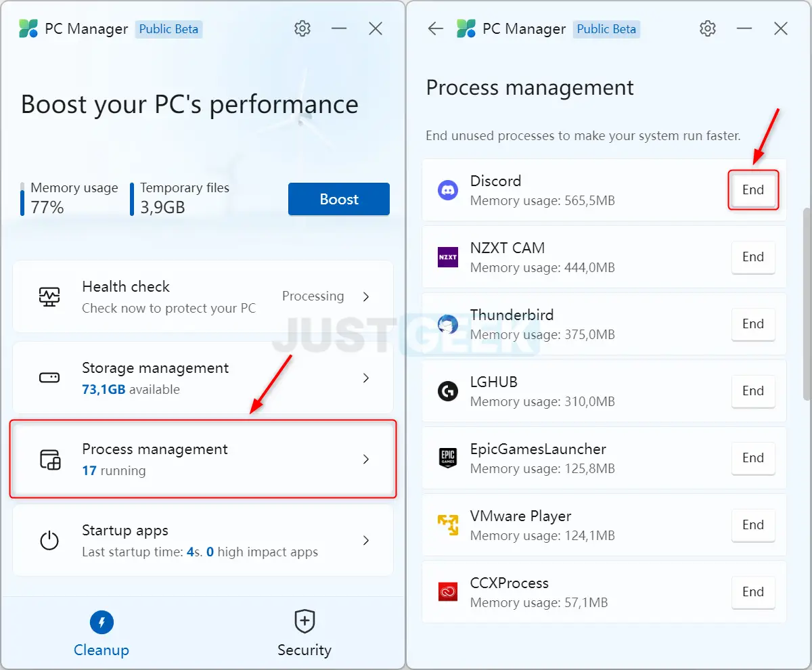This screenshot has width=812, height=670.
Task: Click the Process management heading
Action: 530,89
